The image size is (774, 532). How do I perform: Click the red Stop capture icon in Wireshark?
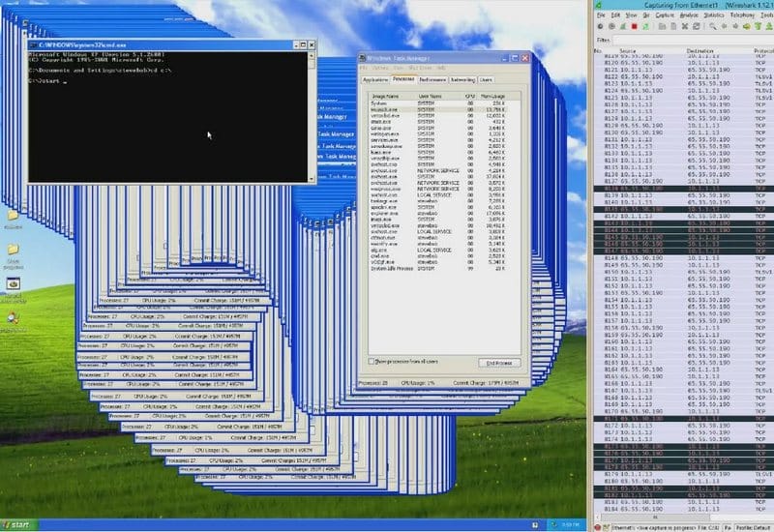point(634,28)
